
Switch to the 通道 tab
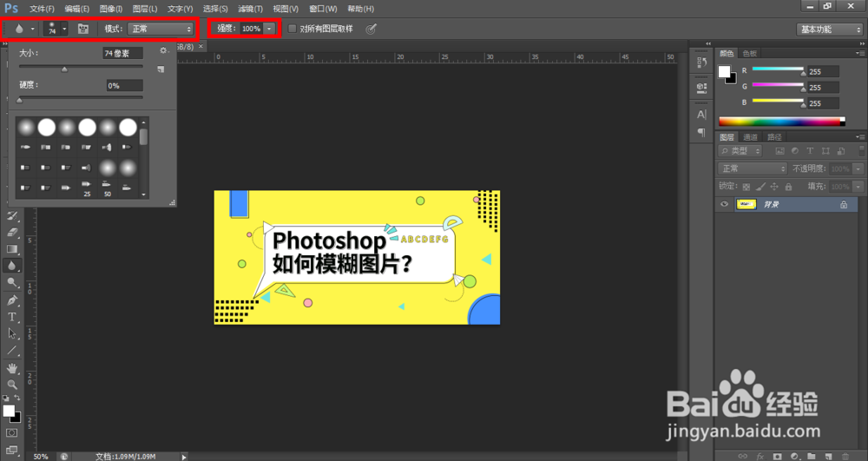tap(750, 137)
